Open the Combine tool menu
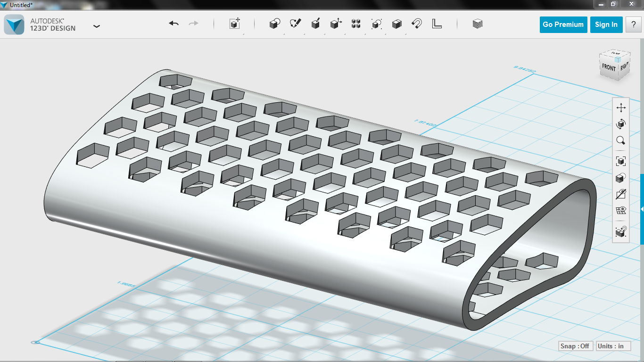Viewport: 644px width, 362px height. pyautogui.click(x=397, y=24)
